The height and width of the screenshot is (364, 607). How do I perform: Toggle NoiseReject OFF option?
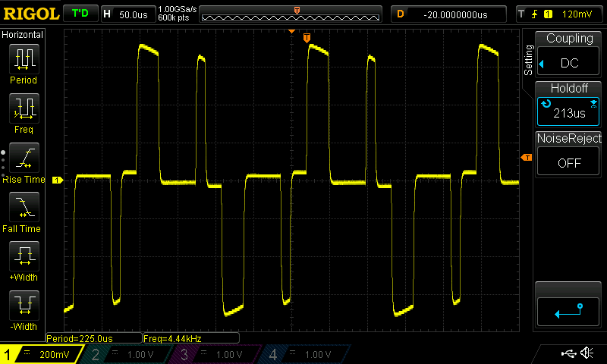[x=568, y=162]
